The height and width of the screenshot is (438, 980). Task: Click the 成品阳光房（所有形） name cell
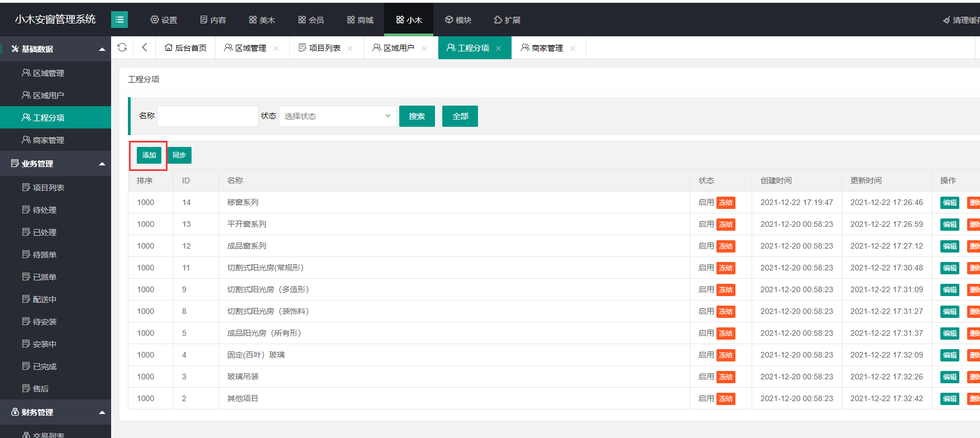coord(454,333)
